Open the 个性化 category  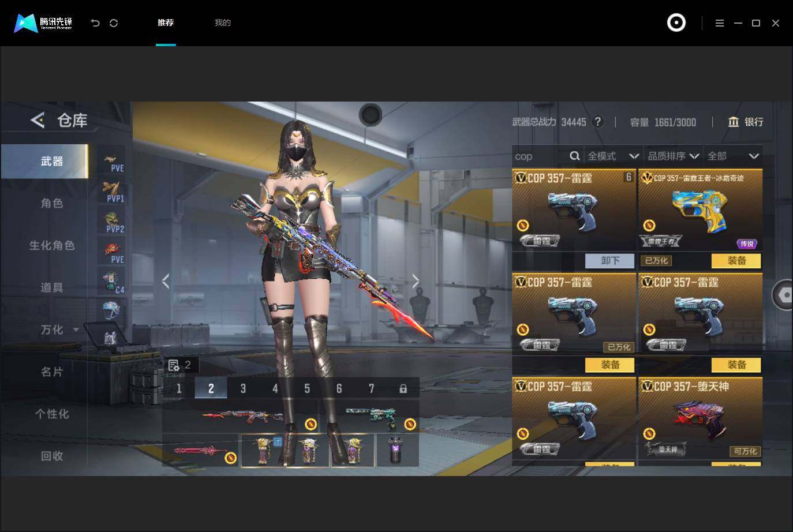tap(52, 414)
